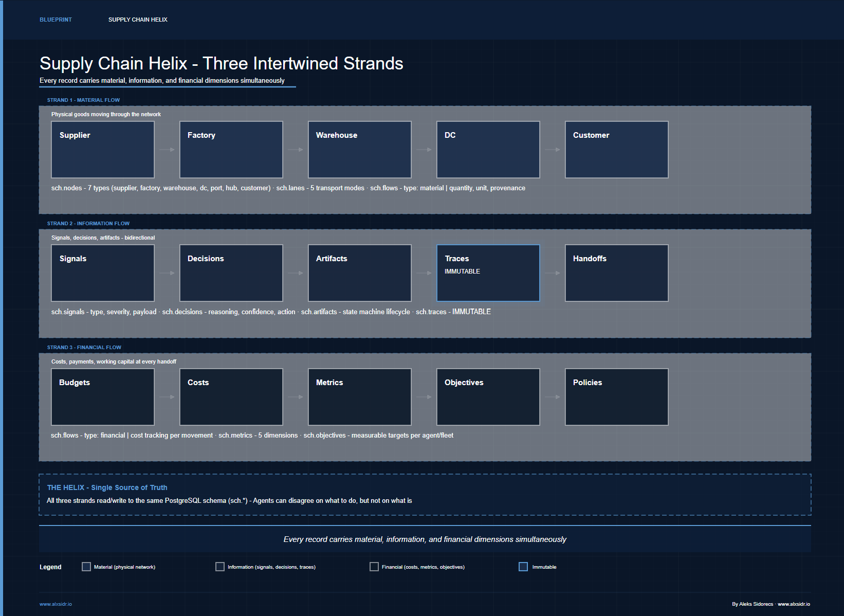Click the Information legend swatch
The width and height of the screenshot is (844, 616).
point(220,567)
